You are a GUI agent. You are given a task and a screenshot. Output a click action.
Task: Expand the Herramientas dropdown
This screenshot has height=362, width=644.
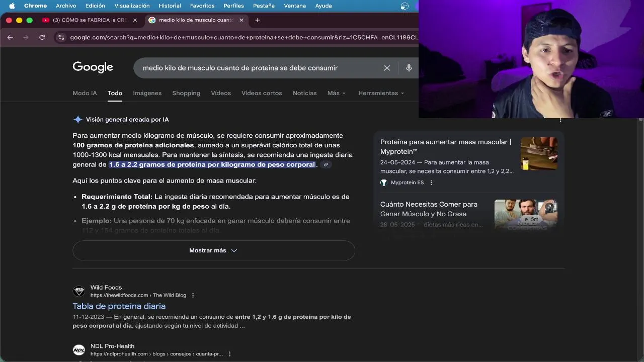point(381,93)
